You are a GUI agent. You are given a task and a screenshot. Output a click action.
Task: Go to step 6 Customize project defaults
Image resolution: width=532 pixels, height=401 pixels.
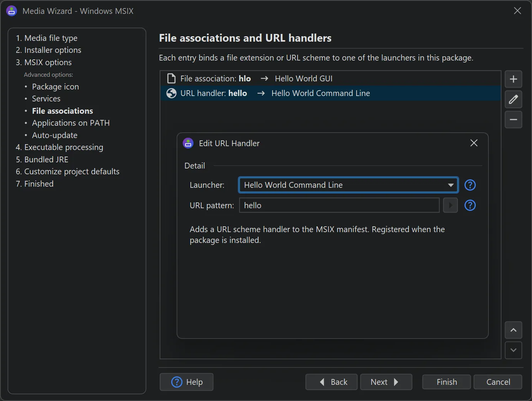coord(67,172)
